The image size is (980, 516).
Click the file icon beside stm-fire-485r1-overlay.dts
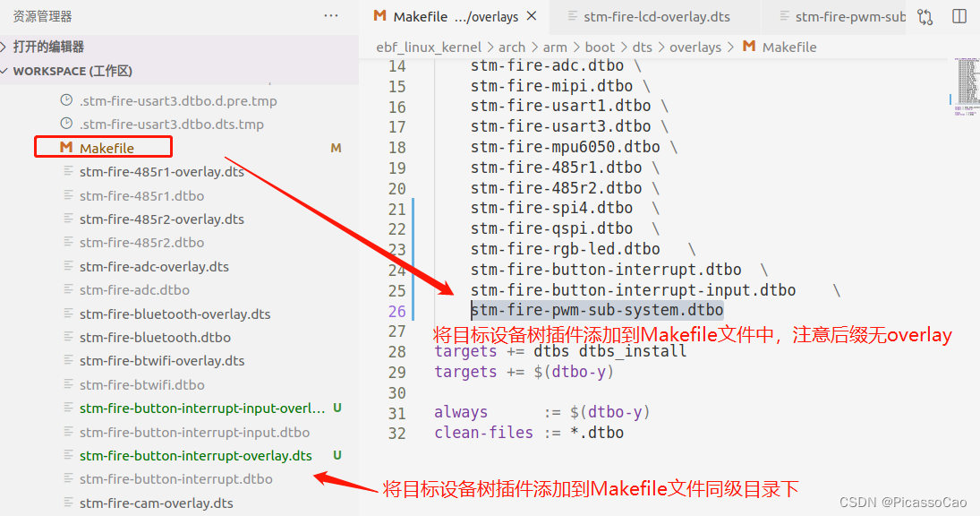pyautogui.click(x=68, y=171)
